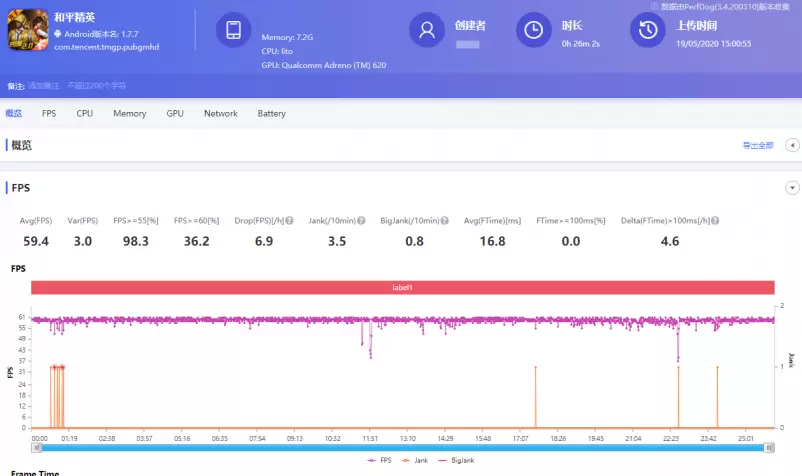Click the device phone icon
The height and width of the screenshot is (476, 802).
233,30
